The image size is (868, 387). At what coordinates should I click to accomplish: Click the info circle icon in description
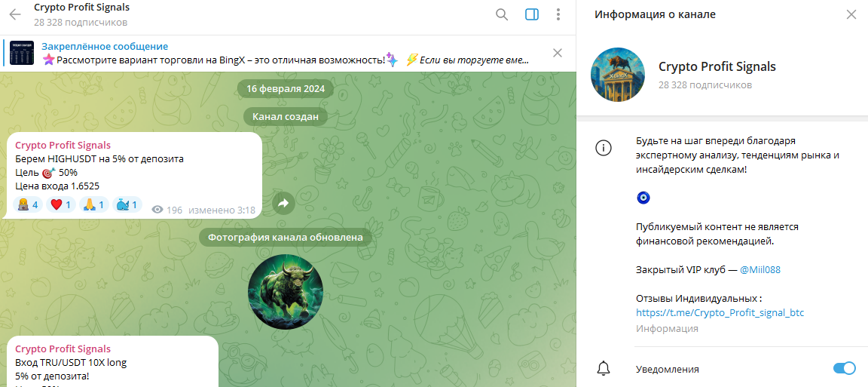[x=603, y=147]
